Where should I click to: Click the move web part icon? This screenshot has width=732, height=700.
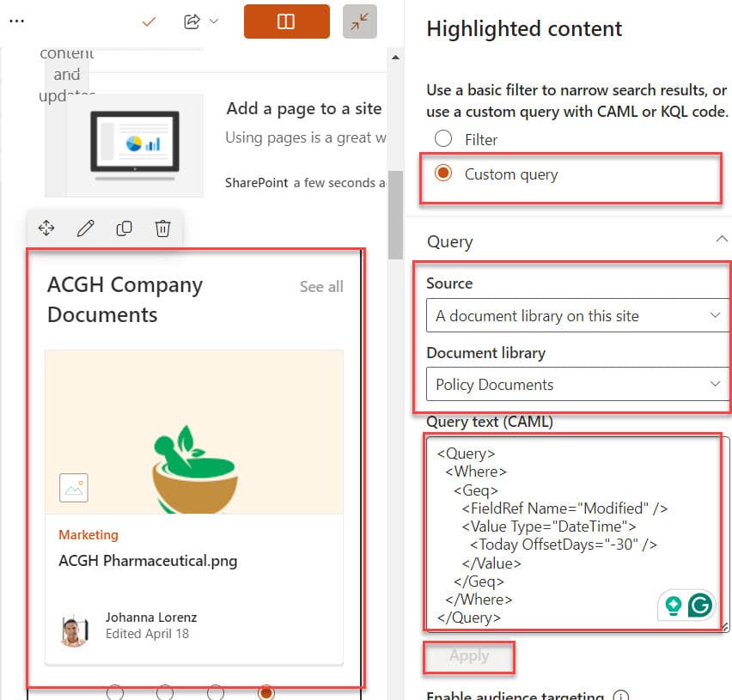pos(46,228)
